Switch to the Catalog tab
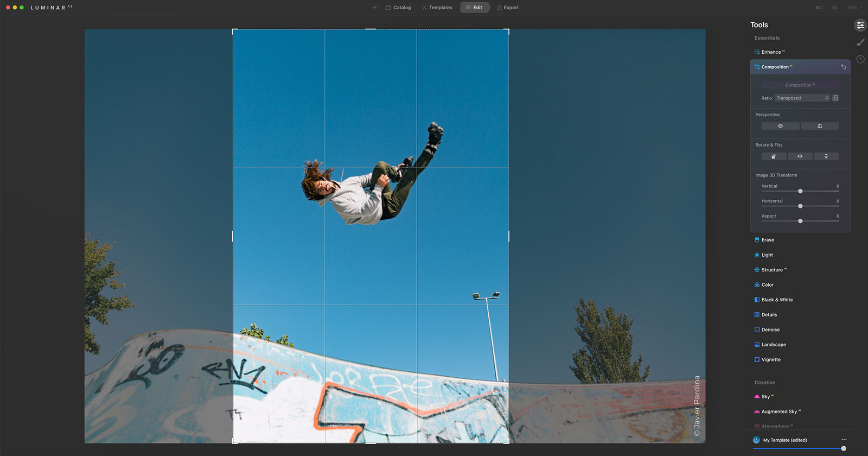The image size is (868, 456). [x=398, y=8]
